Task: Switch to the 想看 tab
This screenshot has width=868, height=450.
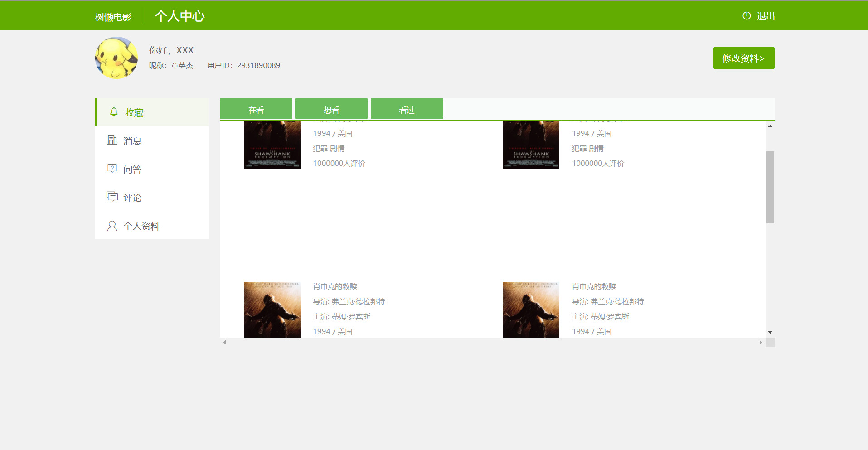Action: [331, 109]
